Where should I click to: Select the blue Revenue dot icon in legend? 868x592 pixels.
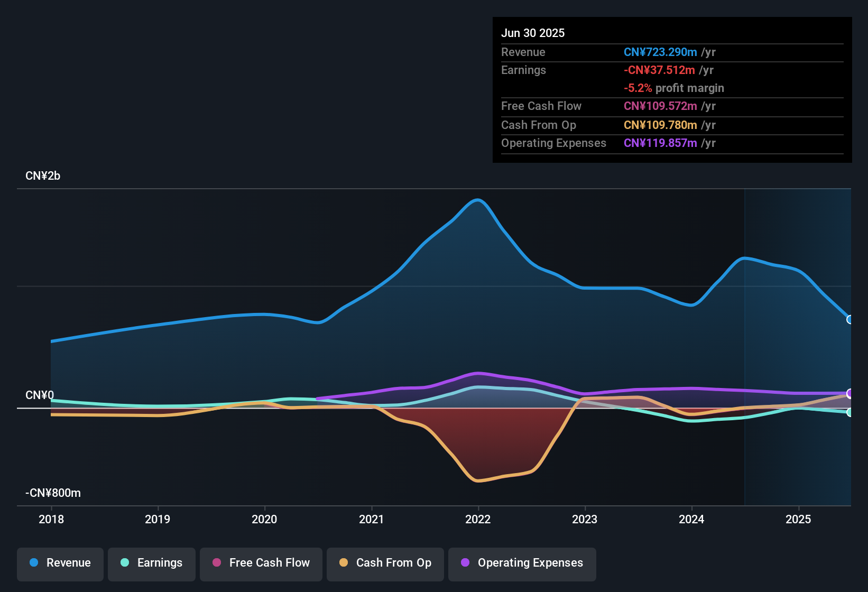pyautogui.click(x=34, y=563)
